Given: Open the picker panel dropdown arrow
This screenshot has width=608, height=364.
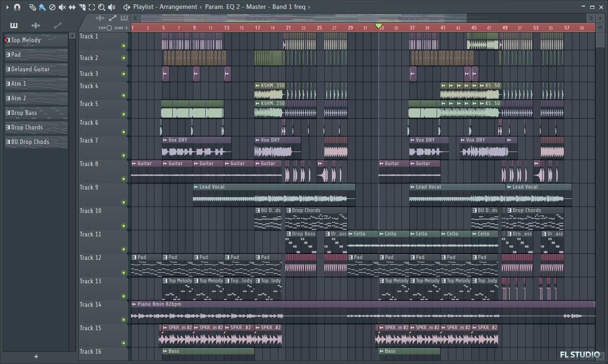Looking at the screenshot, I should pos(72,36).
